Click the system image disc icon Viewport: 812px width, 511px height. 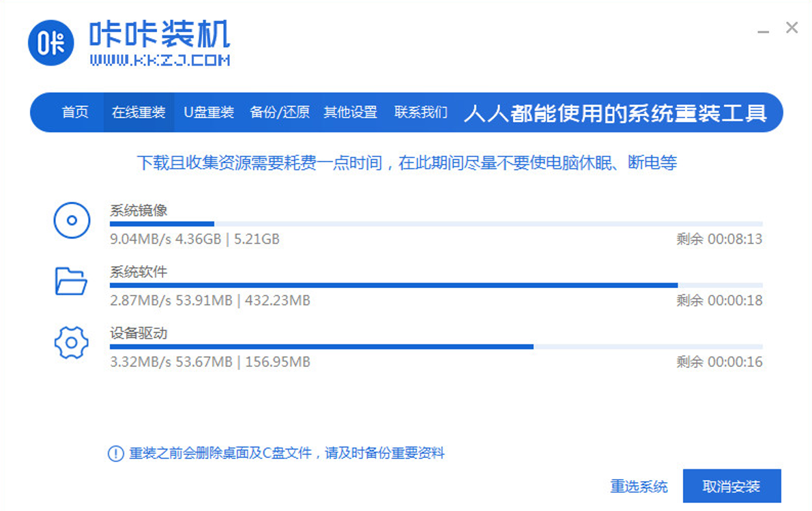[x=72, y=220]
